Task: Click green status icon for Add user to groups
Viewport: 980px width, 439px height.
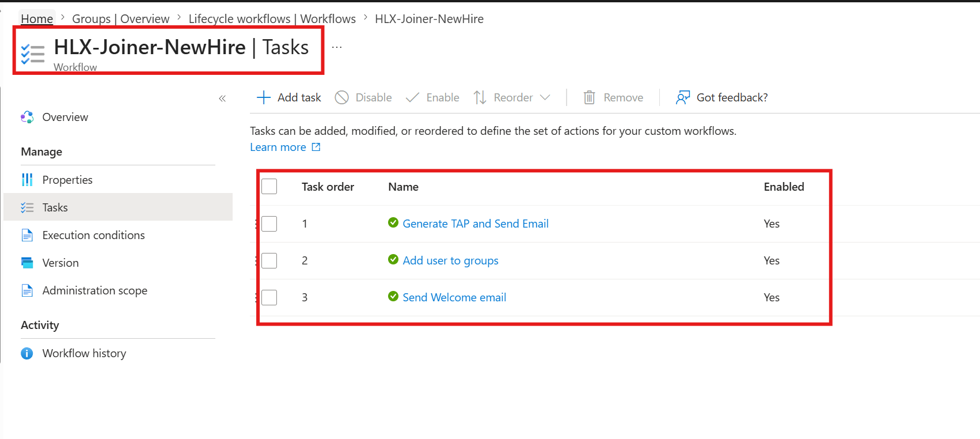Action: 393,259
